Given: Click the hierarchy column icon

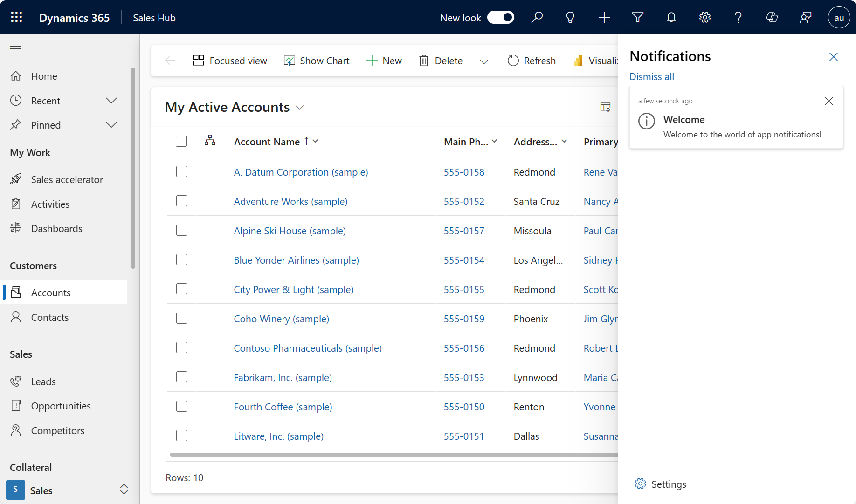Looking at the screenshot, I should point(210,140).
